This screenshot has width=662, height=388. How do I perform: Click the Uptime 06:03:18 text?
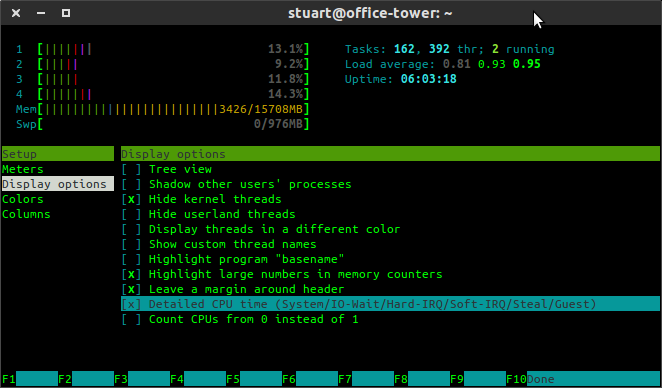point(401,79)
